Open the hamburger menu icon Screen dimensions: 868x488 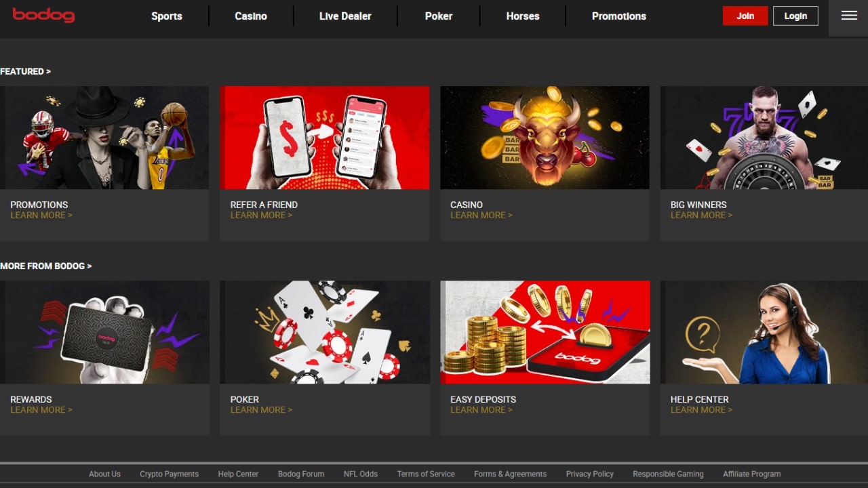849,16
